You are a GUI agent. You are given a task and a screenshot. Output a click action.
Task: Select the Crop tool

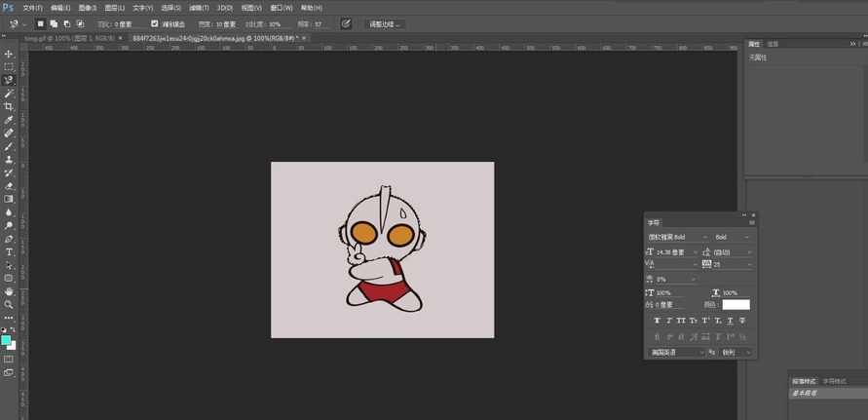[x=9, y=106]
